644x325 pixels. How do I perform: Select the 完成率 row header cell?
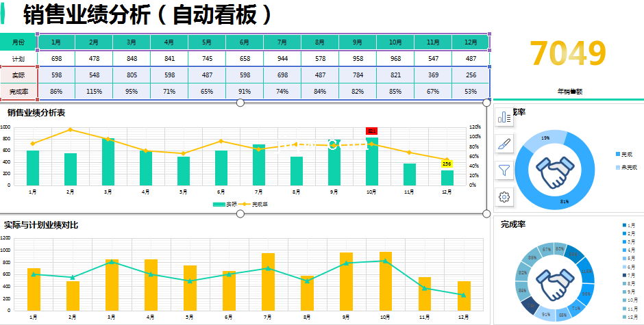coord(18,91)
